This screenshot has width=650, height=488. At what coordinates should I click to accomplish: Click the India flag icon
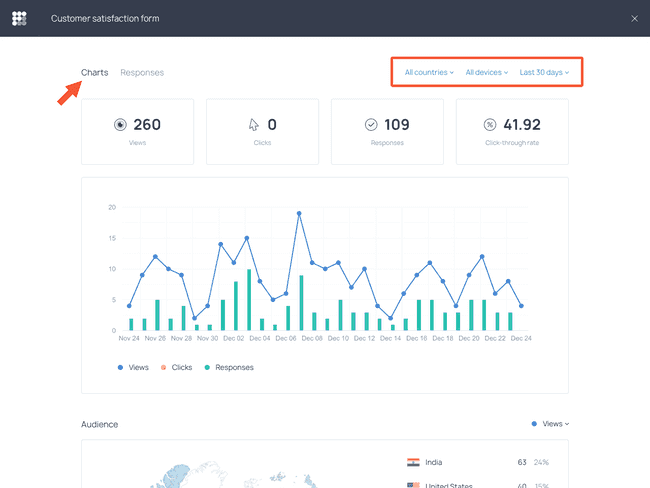[413, 462]
